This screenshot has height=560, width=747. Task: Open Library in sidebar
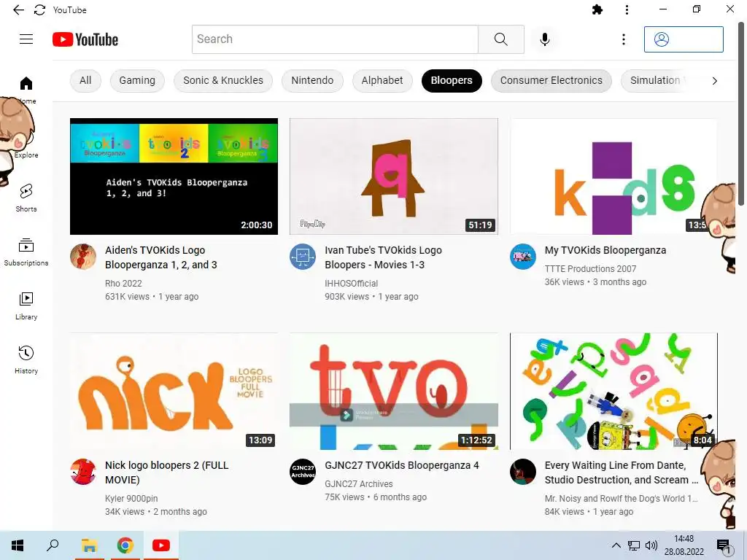pyautogui.click(x=26, y=306)
